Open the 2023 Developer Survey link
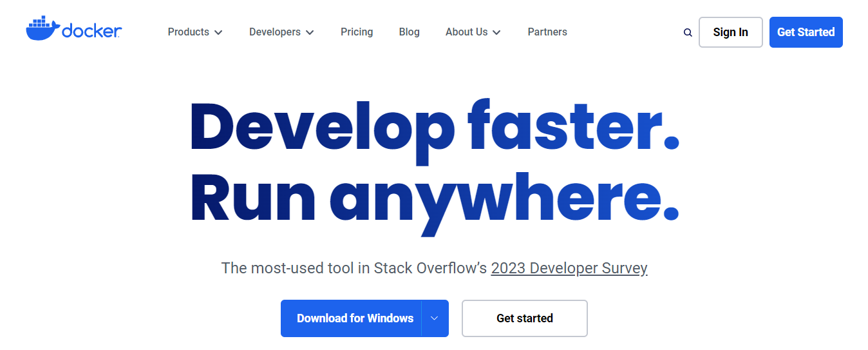This screenshot has width=868, height=350. (569, 268)
